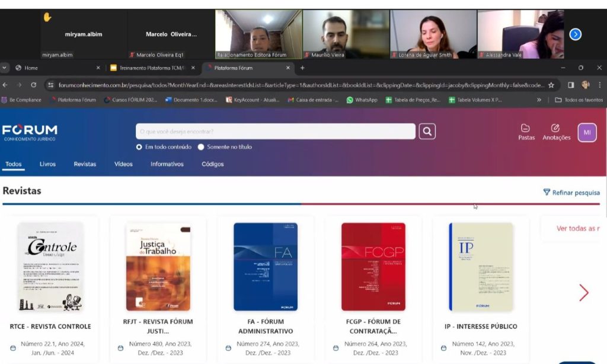This screenshot has height=364, width=607.
Task: Open the tab search dropdown arrow
Action: pyautogui.click(x=4, y=68)
